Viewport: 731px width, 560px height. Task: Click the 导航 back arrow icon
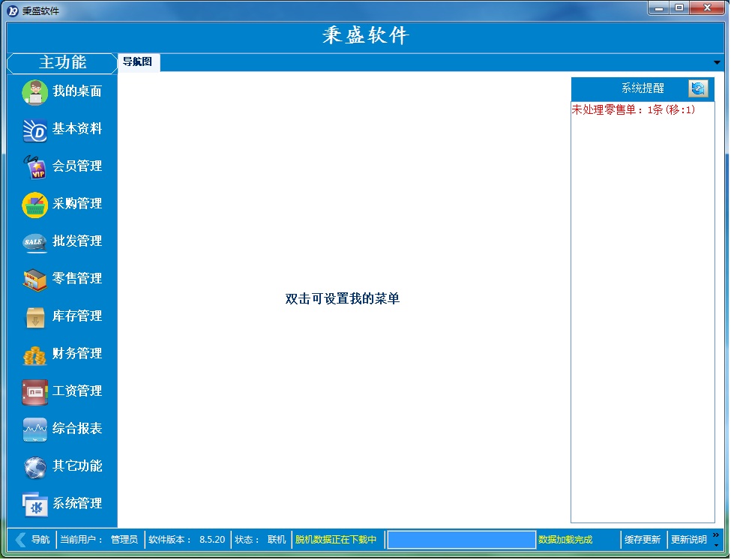pyautogui.click(x=20, y=540)
